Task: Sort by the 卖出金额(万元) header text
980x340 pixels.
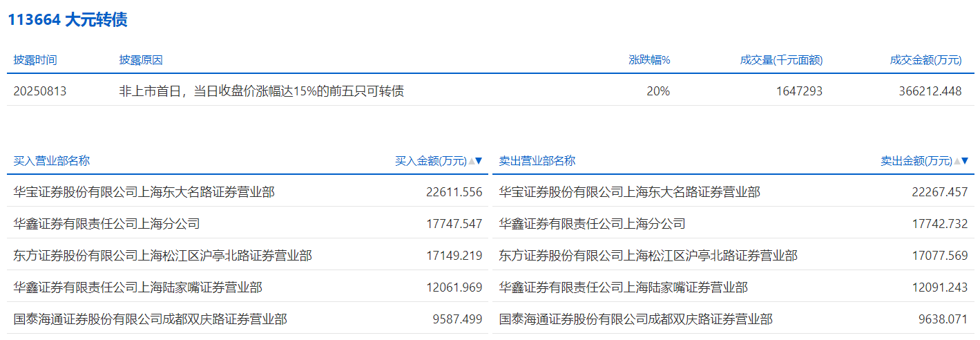Action: pyautogui.click(x=916, y=161)
